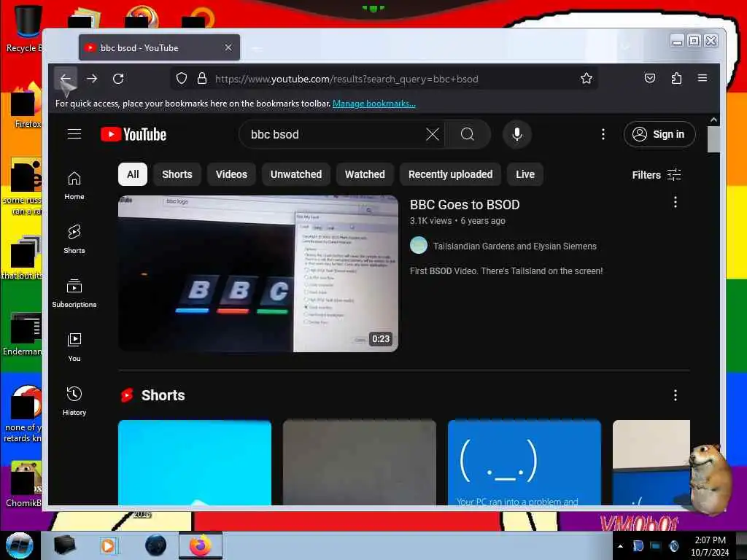Open Shorts in the sidebar
Image resolution: width=747 pixels, height=560 pixels.
pos(74,239)
